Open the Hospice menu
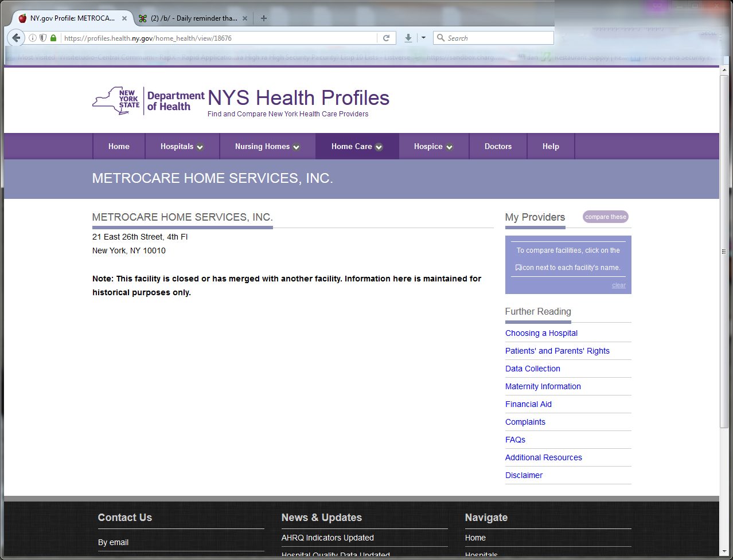Screen dimensions: 733x560 [x=434, y=146]
